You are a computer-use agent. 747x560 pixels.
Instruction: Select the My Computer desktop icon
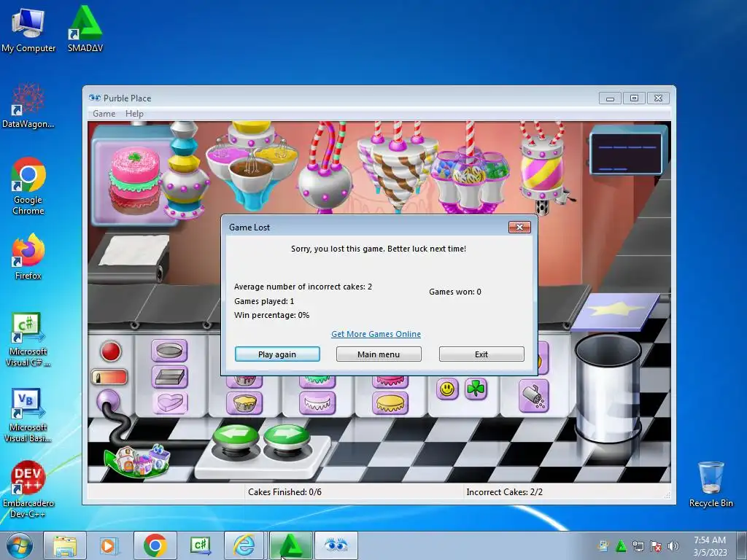pos(28,30)
